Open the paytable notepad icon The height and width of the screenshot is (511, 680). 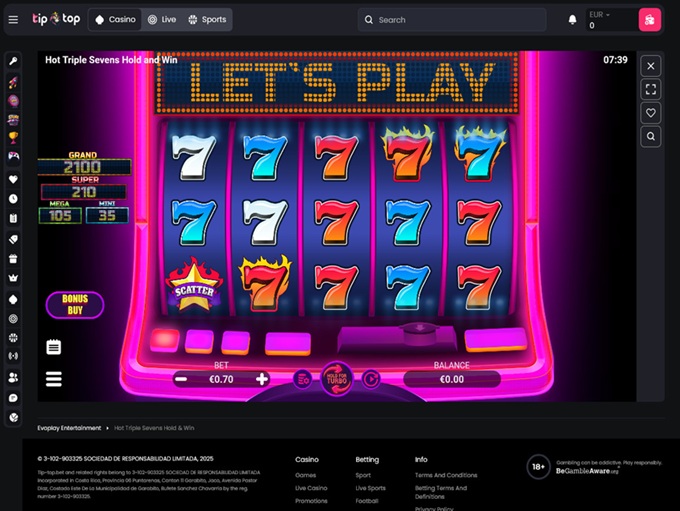(x=54, y=347)
